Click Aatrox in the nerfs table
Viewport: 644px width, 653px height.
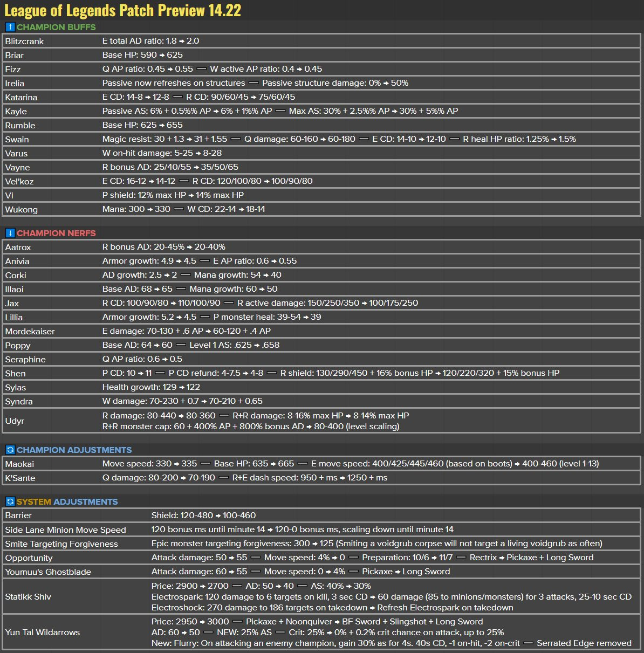coord(18,248)
